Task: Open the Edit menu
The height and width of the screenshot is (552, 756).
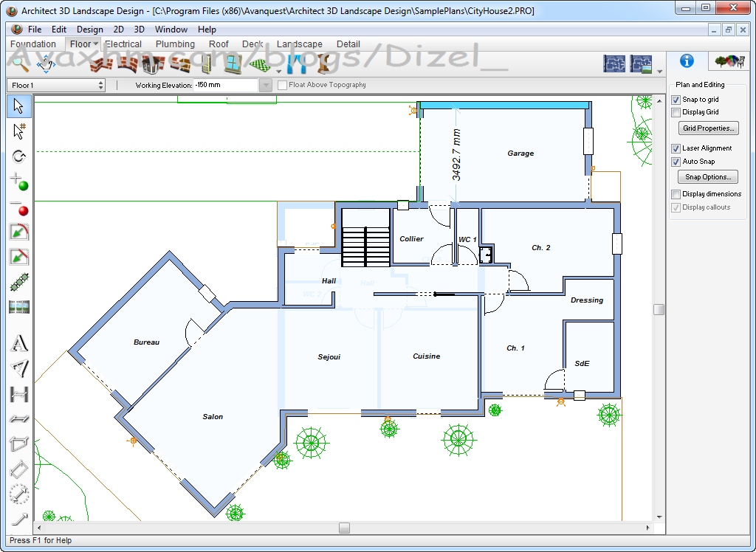Action: 59,30
